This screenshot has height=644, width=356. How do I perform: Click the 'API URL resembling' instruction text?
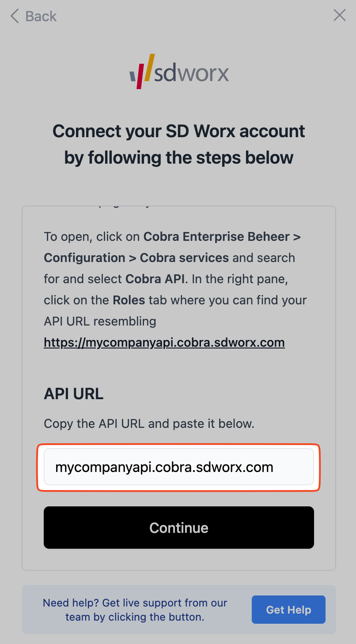[100, 321]
